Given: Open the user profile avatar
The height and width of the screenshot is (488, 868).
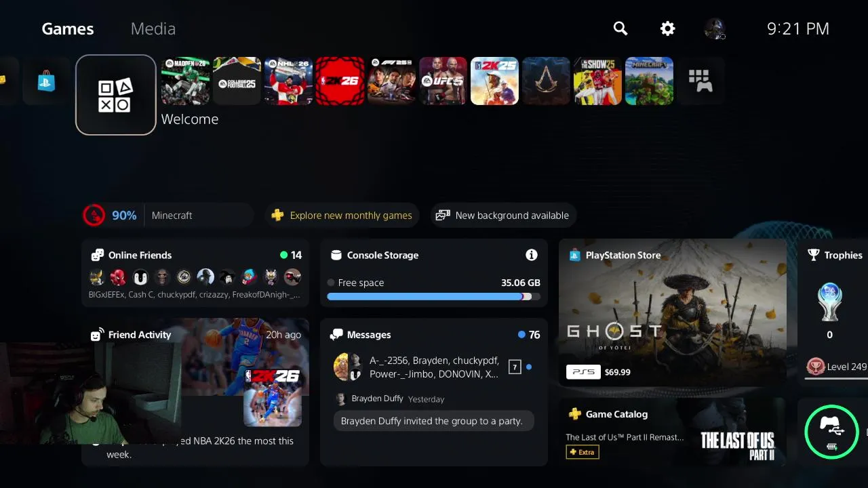Looking at the screenshot, I should pyautogui.click(x=715, y=28).
